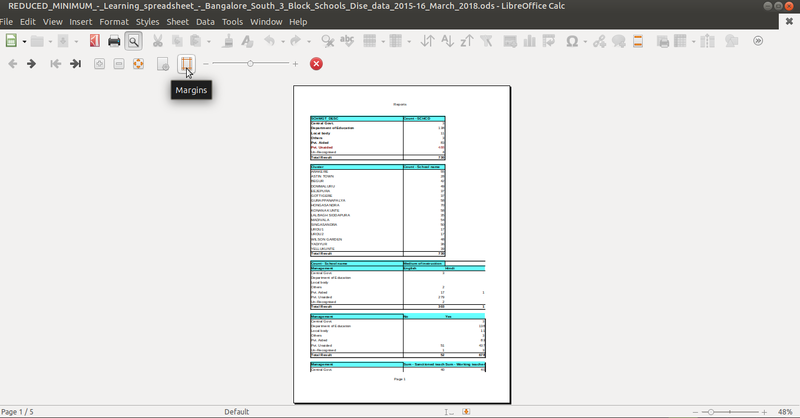The image size is (800, 418).
Task: Click the Define Print Area icon
Action: [662, 41]
